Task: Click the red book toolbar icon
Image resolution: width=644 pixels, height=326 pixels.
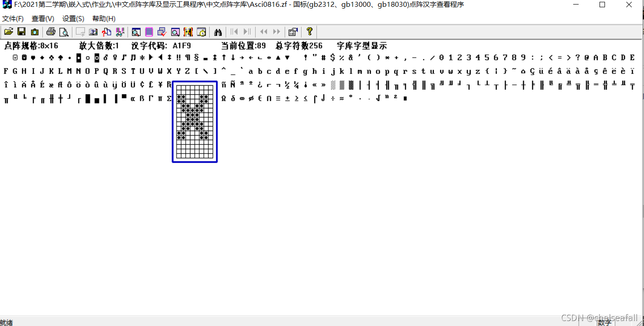Action: [x=188, y=32]
